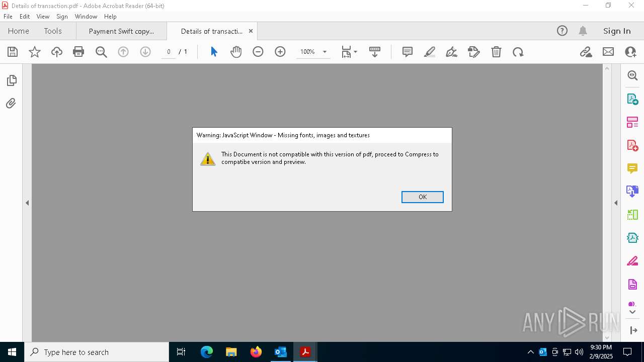Send file by email envelope icon

click(x=608, y=52)
